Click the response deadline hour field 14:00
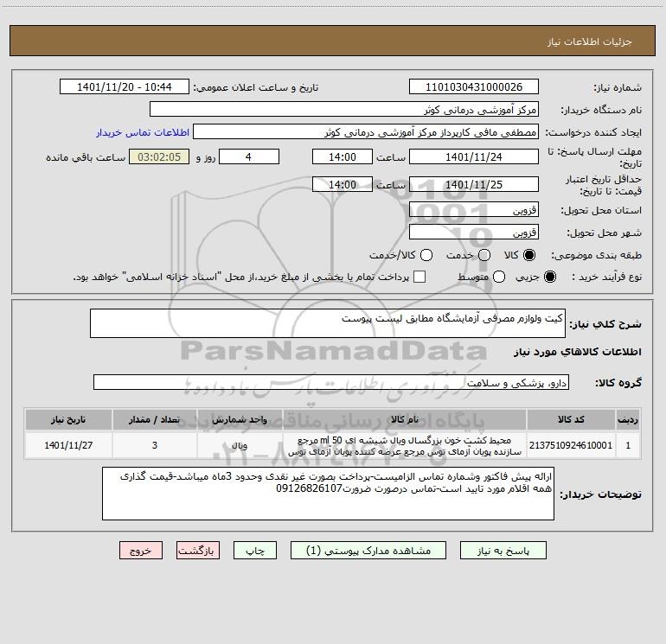Screen dimensions: 666x644 click(343, 157)
